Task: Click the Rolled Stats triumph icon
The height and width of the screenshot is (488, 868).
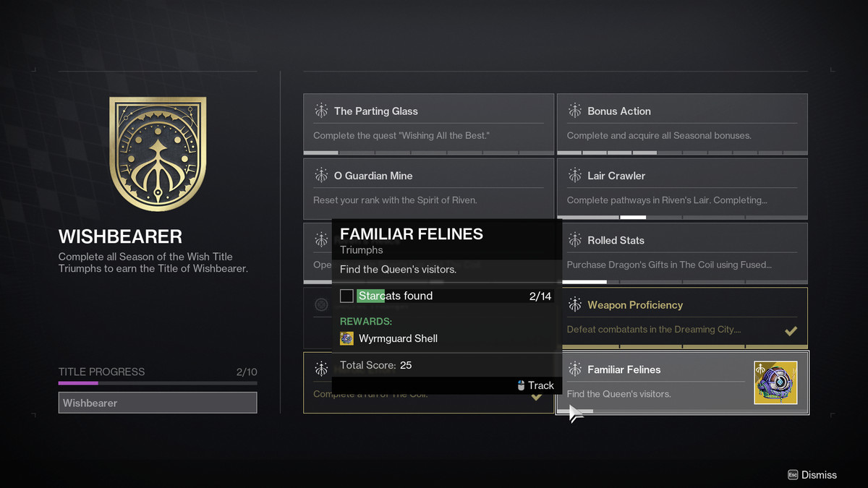Action: (575, 240)
